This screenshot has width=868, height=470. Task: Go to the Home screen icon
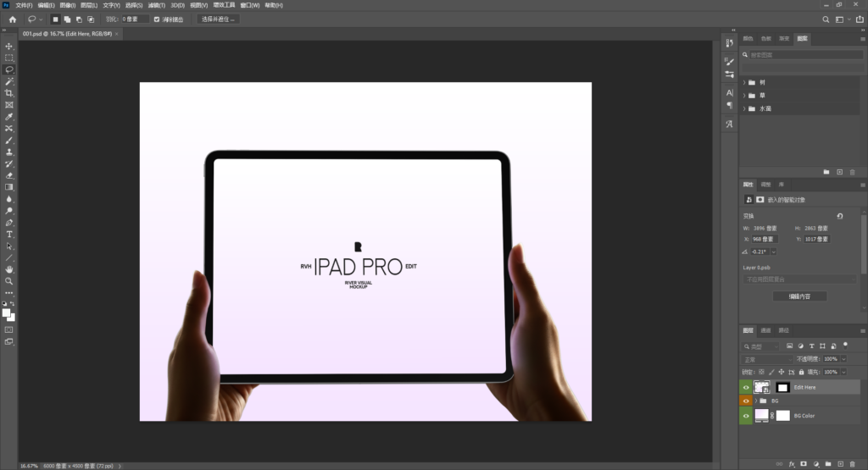click(x=12, y=19)
